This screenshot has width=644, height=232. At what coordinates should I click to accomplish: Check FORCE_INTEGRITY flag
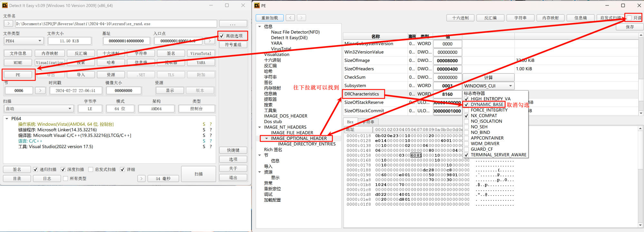point(466,110)
